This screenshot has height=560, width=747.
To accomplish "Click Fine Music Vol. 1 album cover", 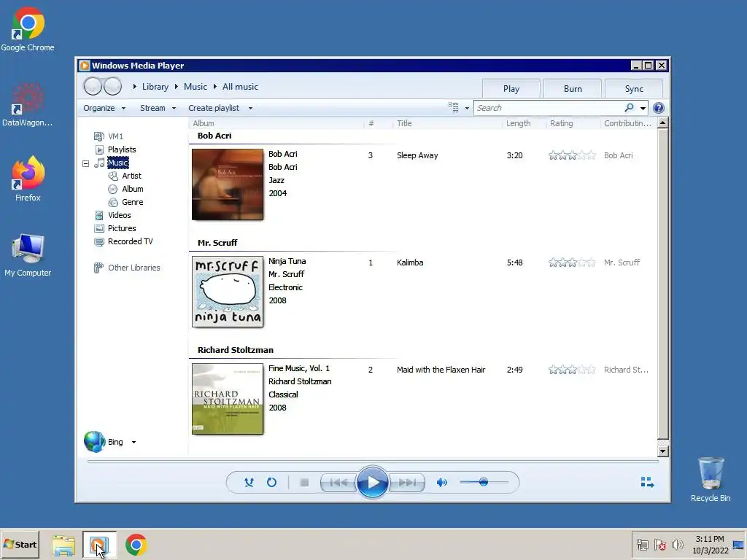I will (228, 399).
